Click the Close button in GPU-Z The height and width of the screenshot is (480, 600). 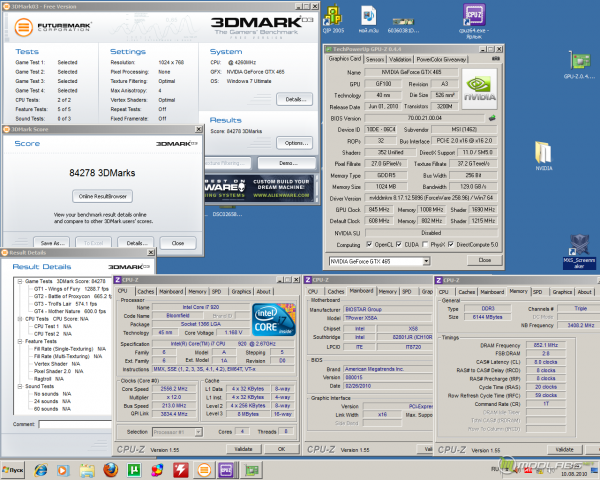pyautogui.click(x=484, y=260)
